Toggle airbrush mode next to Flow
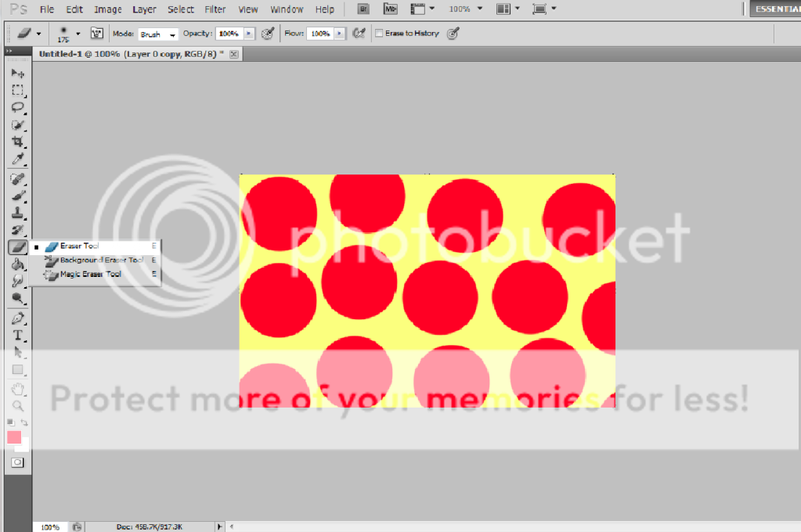 coord(359,34)
